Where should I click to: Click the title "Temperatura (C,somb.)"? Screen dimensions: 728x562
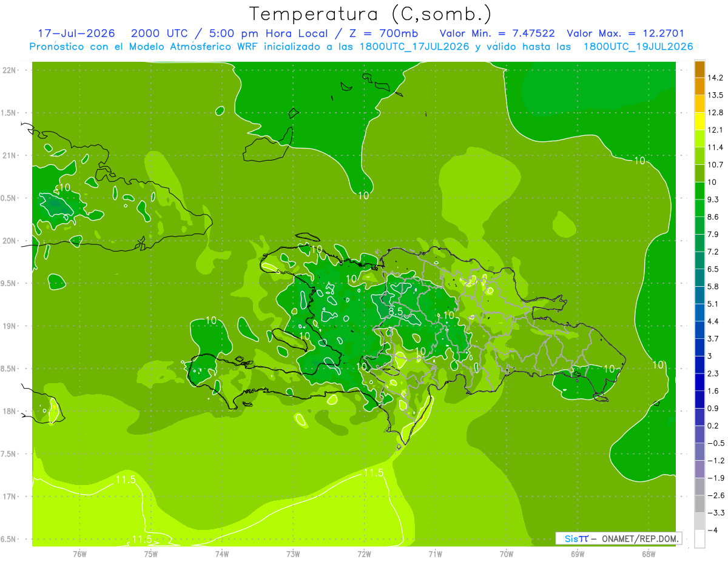tap(371, 15)
